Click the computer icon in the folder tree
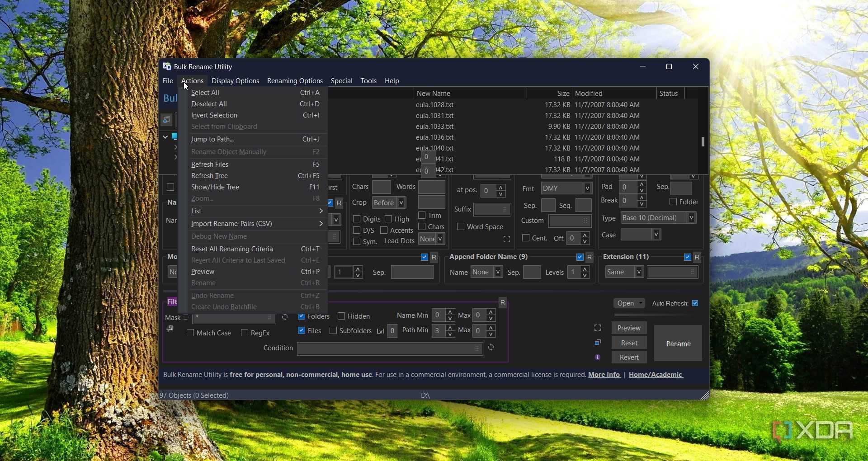Image resolution: width=868 pixels, height=461 pixels. (175, 136)
